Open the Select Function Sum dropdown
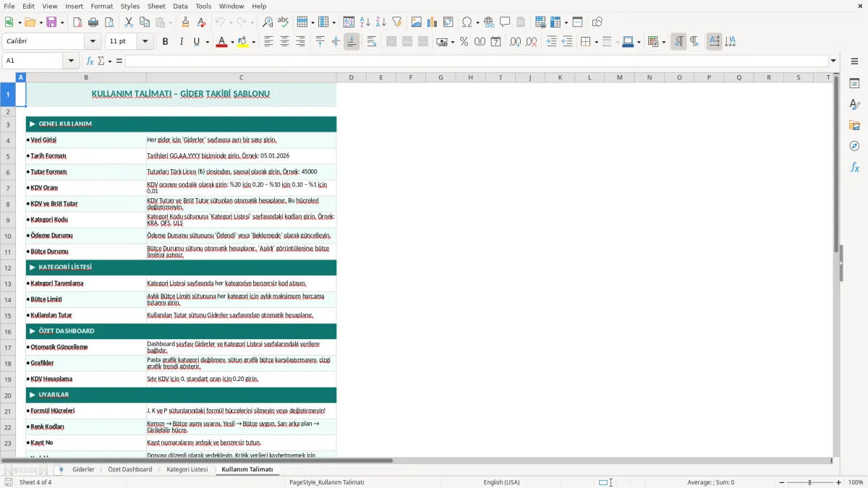 [x=111, y=61]
